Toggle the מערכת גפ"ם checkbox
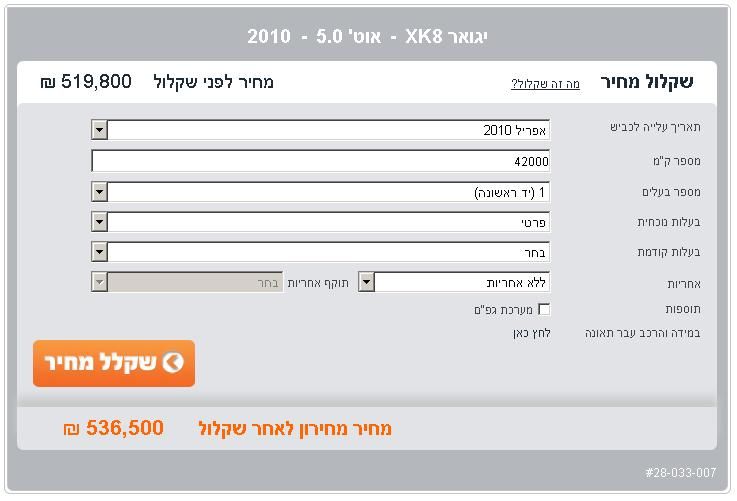The image size is (737, 501). [x=544, y=310]
